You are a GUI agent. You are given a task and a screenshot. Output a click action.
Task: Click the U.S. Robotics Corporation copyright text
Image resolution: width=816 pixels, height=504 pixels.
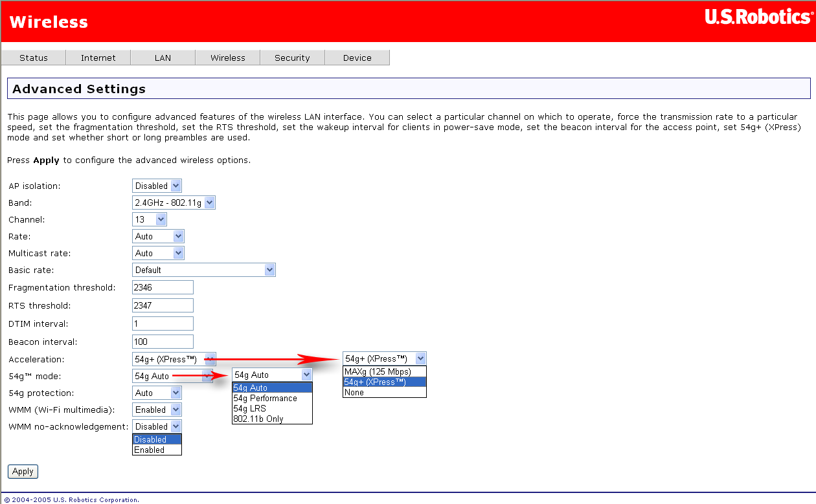coord(72,499)
